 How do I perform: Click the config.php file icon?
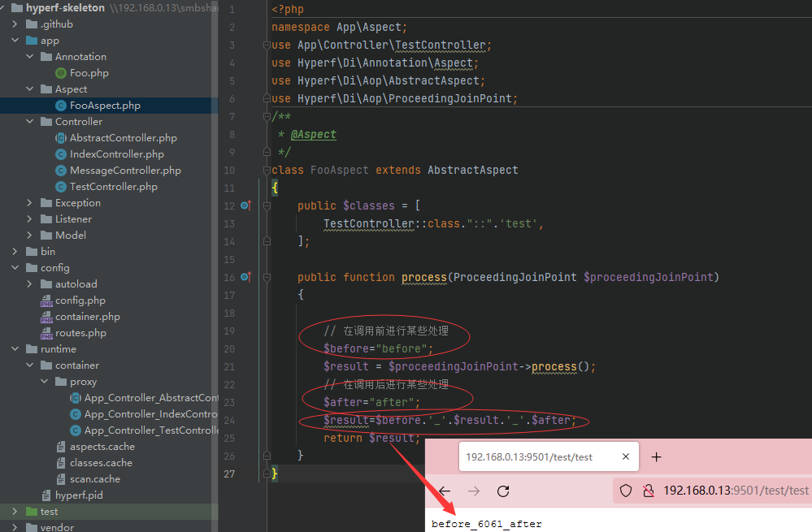point(46,301)
